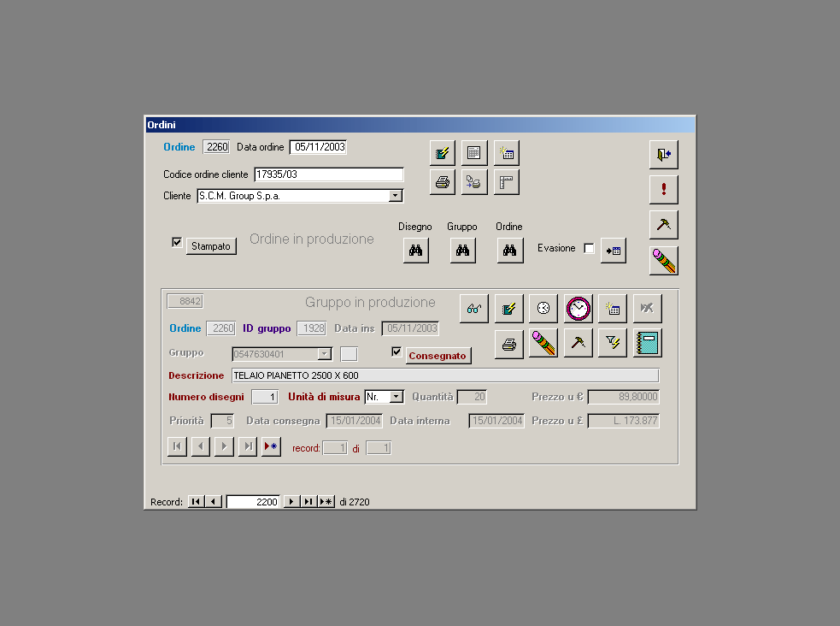Click the top-right large pencil icon

click(x=664, y=261)
